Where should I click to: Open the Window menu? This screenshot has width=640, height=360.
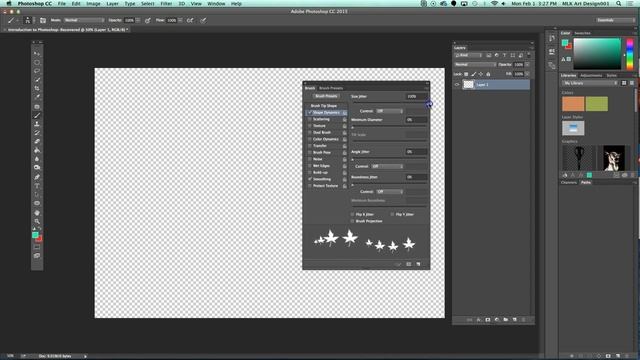coord(216,4)
